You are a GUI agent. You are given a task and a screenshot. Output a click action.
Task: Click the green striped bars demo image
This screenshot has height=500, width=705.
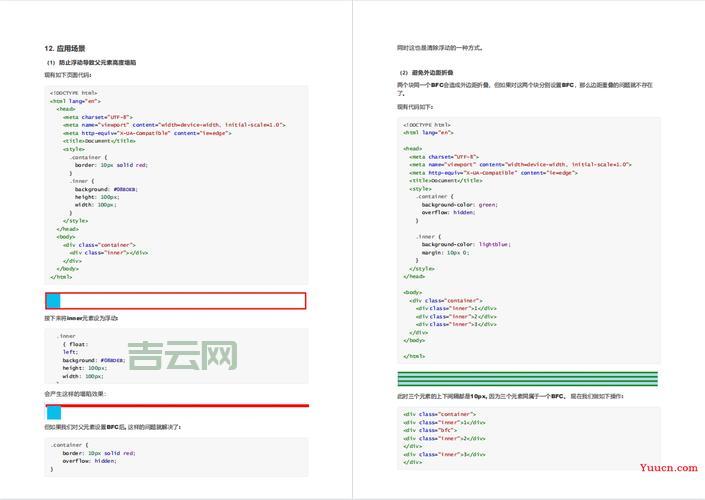(x=528, y=379)
